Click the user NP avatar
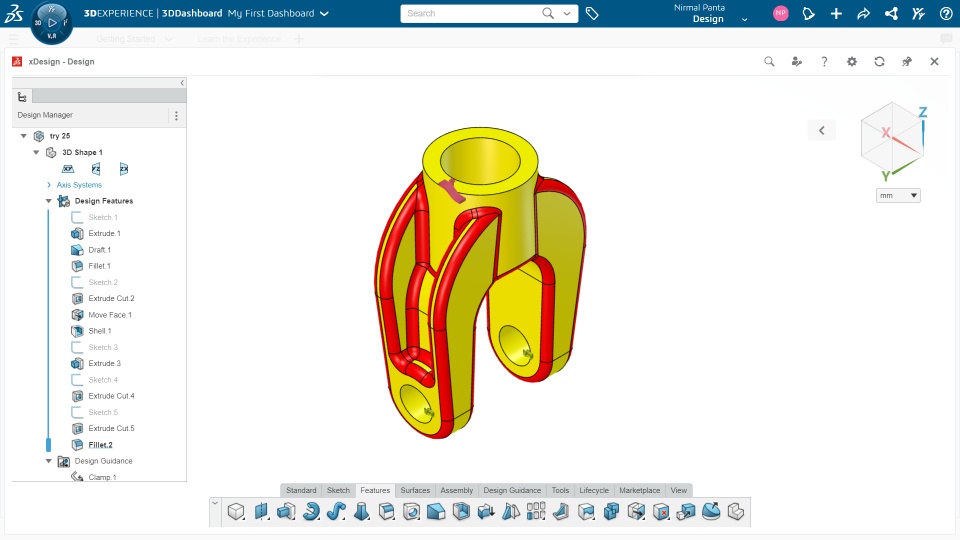 click(x=781, y=13)
